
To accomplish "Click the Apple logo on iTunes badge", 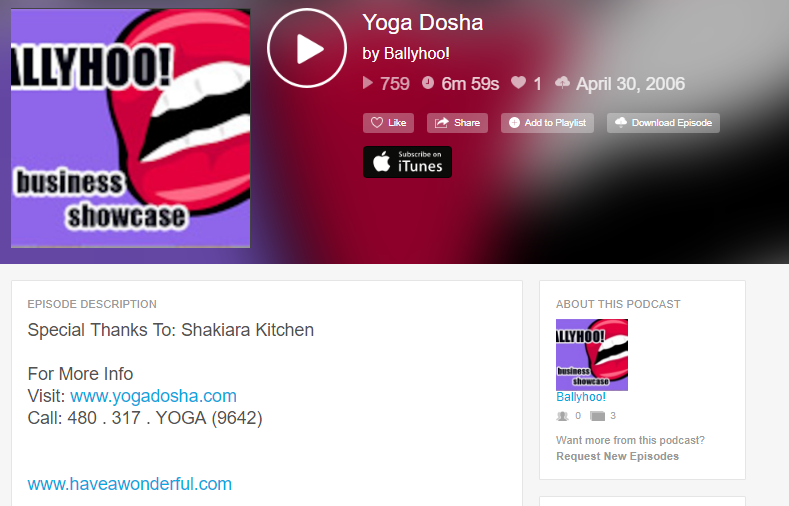I will 381,161.
